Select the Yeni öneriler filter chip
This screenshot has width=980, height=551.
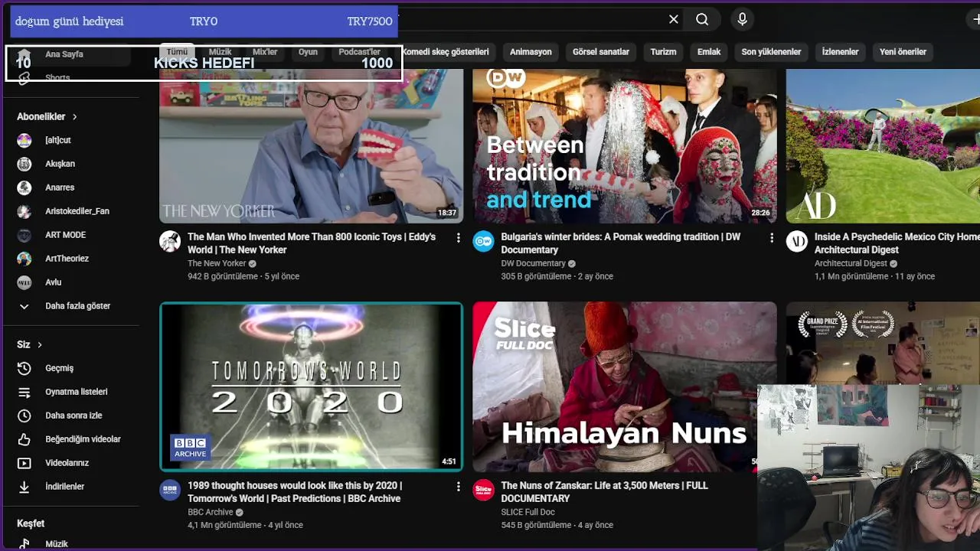(x=903, y=52)
